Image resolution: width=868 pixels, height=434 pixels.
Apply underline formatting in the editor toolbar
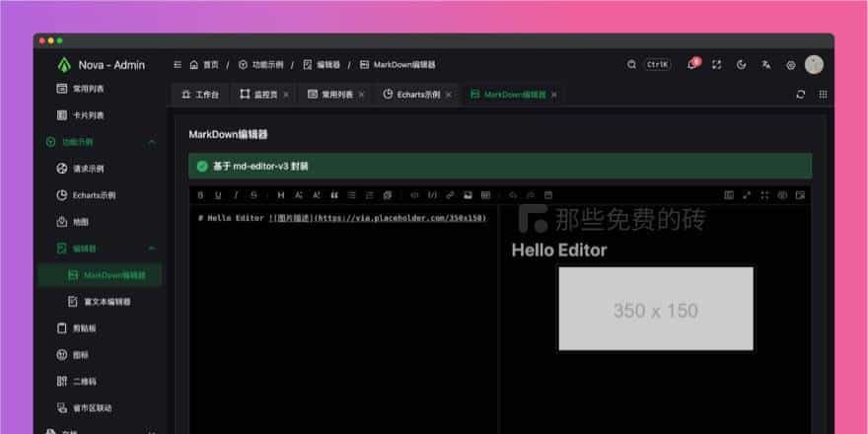point(218,195)
